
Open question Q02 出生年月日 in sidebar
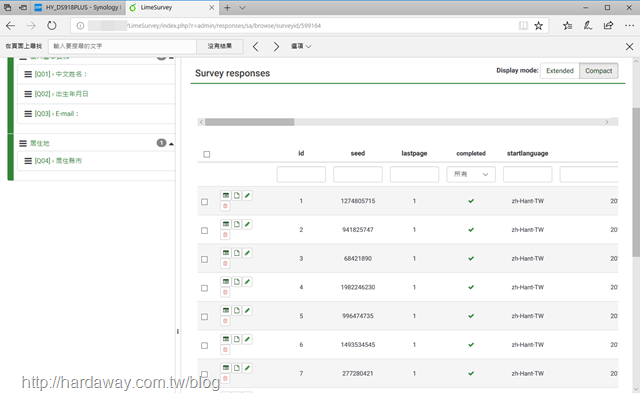(61, 94)
